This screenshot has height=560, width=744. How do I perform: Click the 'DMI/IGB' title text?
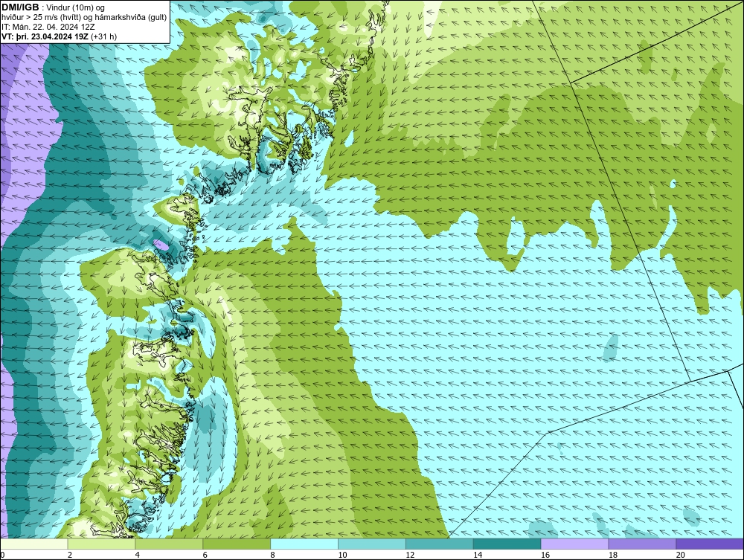click(x=20, y=7)
